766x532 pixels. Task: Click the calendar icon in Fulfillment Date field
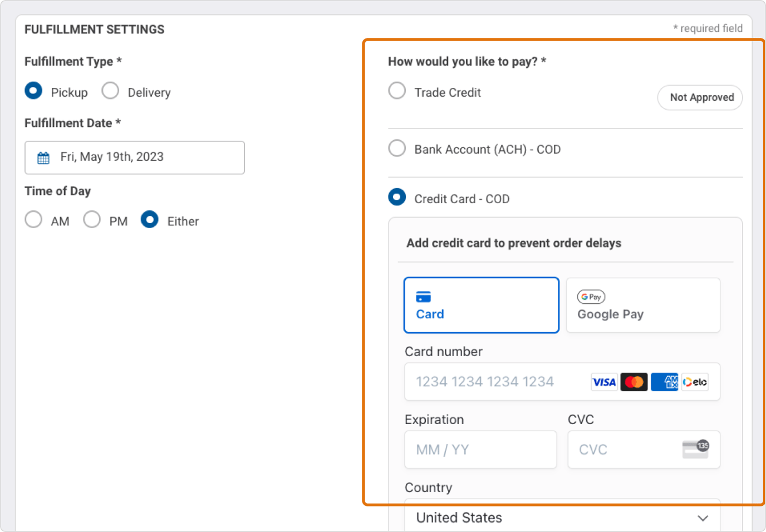coord(43,157)
